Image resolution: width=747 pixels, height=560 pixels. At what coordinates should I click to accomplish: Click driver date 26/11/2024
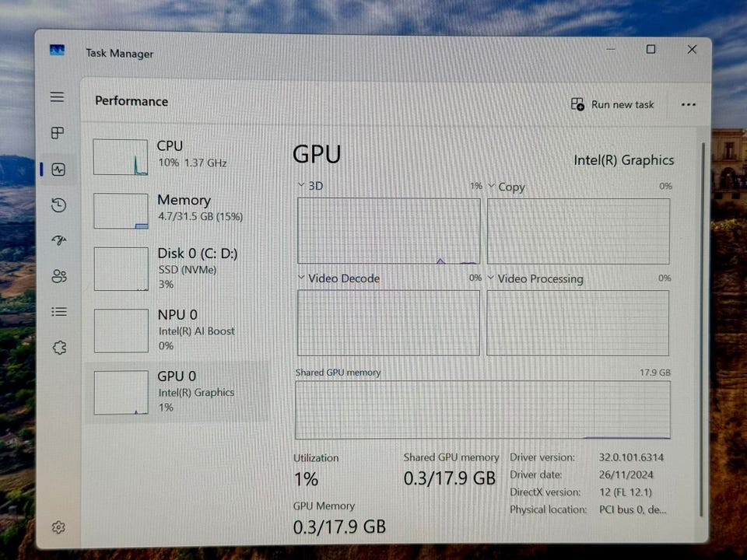[x=626, y=474]
